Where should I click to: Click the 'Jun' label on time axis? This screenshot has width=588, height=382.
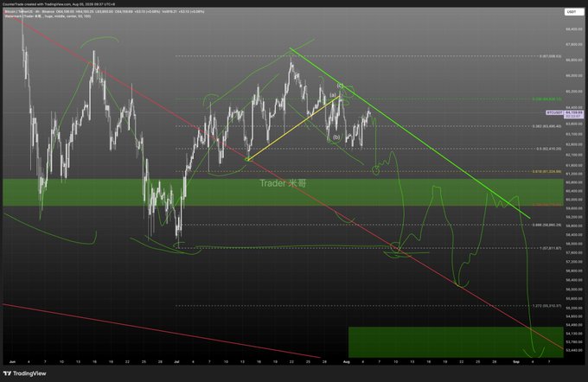12,362
